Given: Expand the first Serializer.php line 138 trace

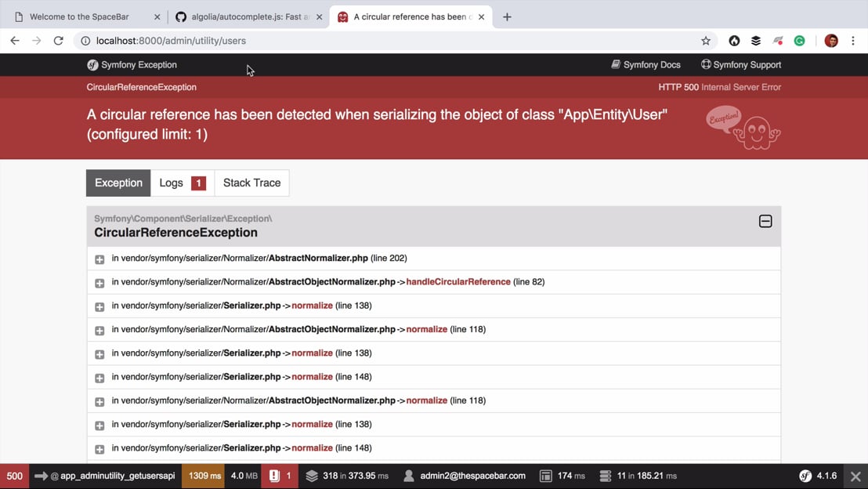Looking at the screenshot, I should (99, 306).
